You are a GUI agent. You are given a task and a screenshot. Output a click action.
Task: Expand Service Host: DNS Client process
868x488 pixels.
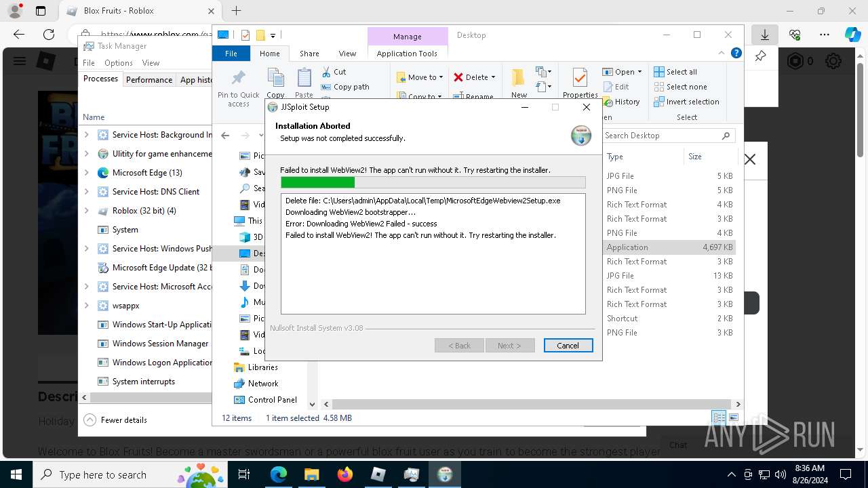86,192
